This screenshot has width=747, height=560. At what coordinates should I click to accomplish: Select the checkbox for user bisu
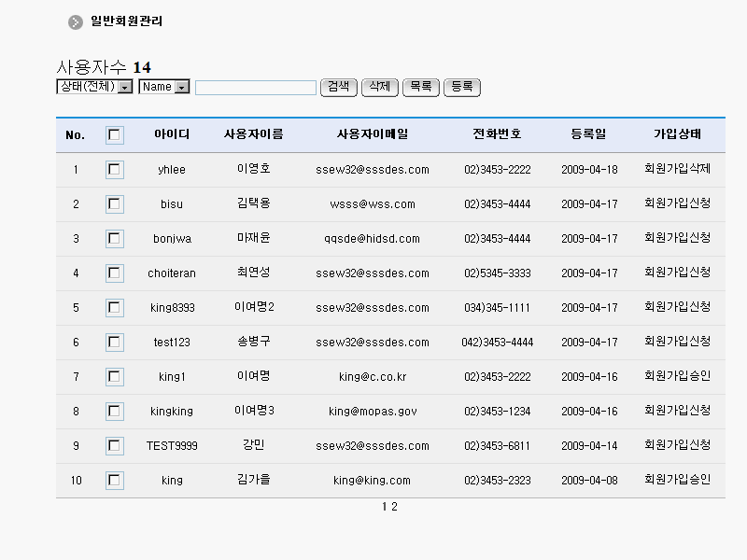(115, 204)
